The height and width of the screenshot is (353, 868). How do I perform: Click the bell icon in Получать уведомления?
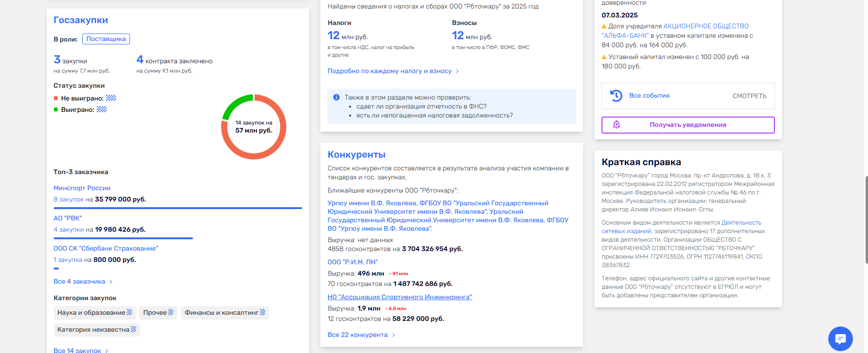[x=616, y=125]
